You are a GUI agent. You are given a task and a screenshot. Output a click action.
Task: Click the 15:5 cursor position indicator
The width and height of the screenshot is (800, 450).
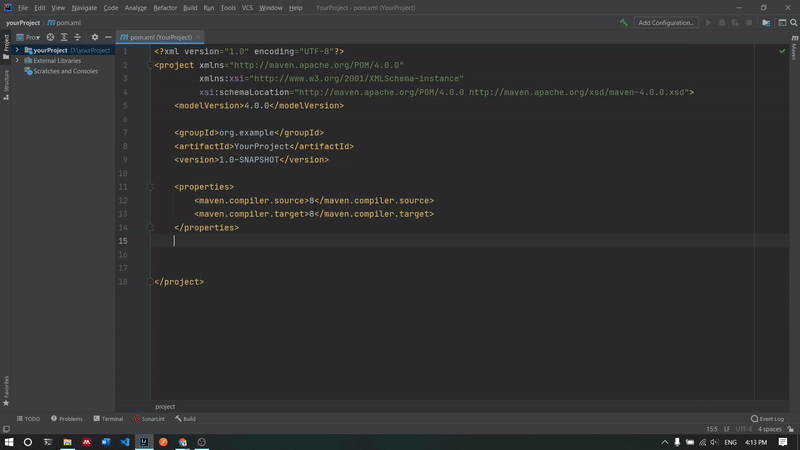712,429
